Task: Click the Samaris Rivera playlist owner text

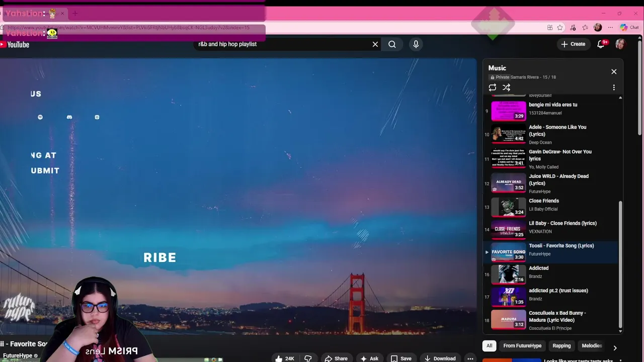Action: [x=525, y=77]
